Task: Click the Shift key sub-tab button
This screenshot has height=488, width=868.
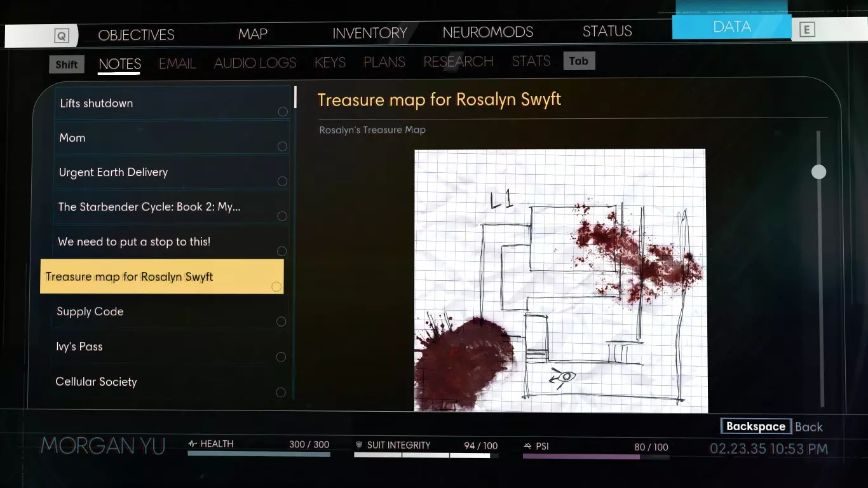Action: coord(66,64)
